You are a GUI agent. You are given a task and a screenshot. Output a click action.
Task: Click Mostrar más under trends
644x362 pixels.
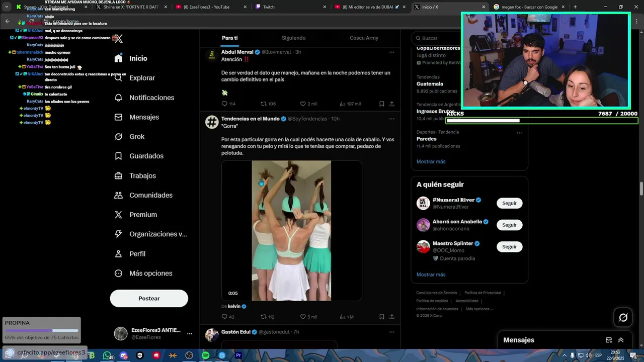pyautogui.click(x=431, y=161)
